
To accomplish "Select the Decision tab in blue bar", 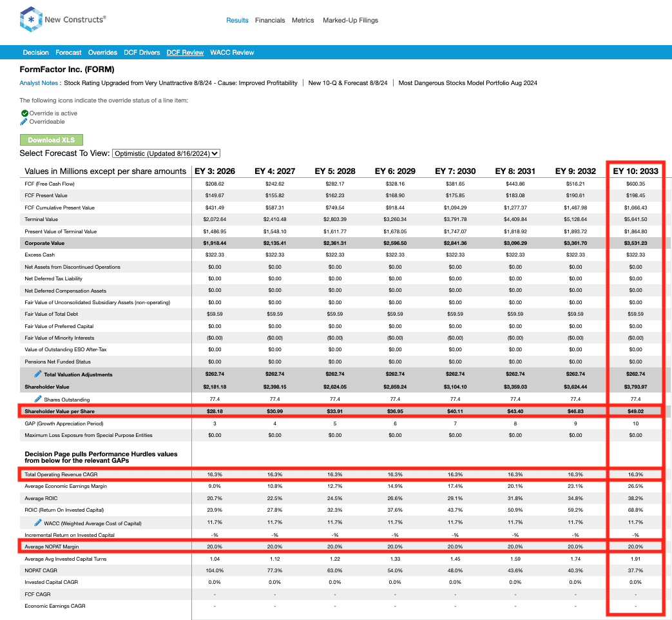I will (x=35, y=52).
